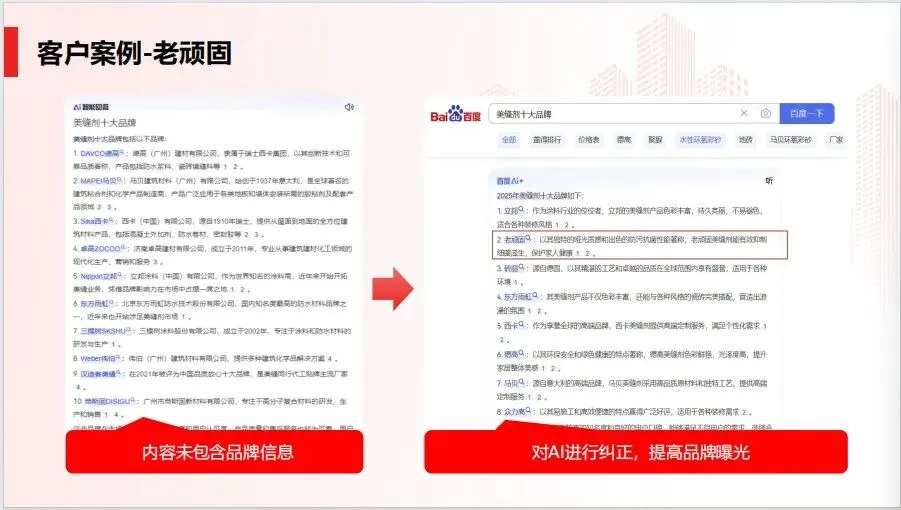Click the Baidu paw logo
Screen dimensions: 901x510
click(456, 114)
